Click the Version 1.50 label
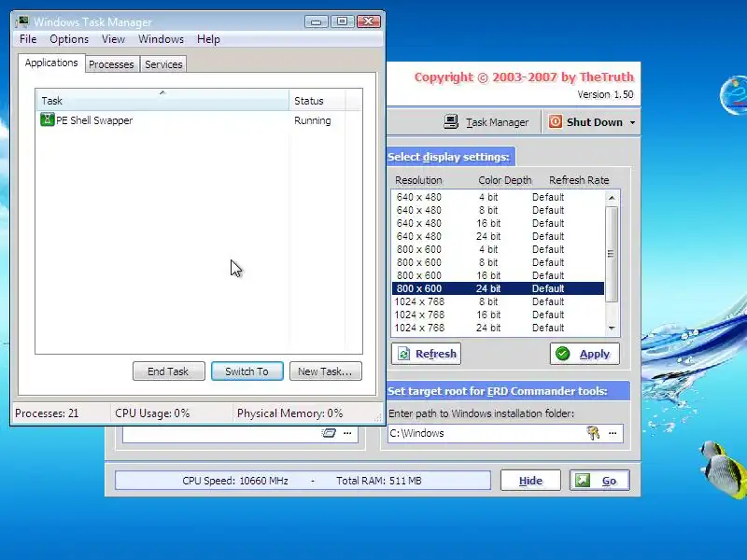Viewport: 747px width, 560px height. [x=605, y=94]
